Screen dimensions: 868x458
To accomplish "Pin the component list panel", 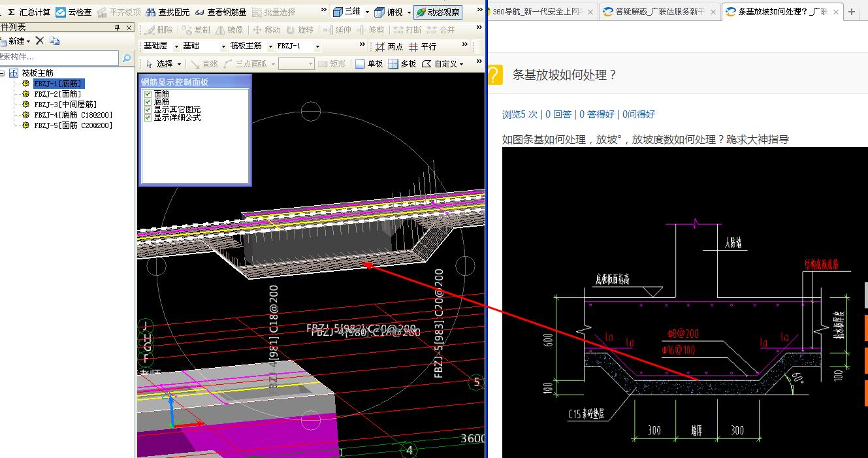I will pos(118,27).
